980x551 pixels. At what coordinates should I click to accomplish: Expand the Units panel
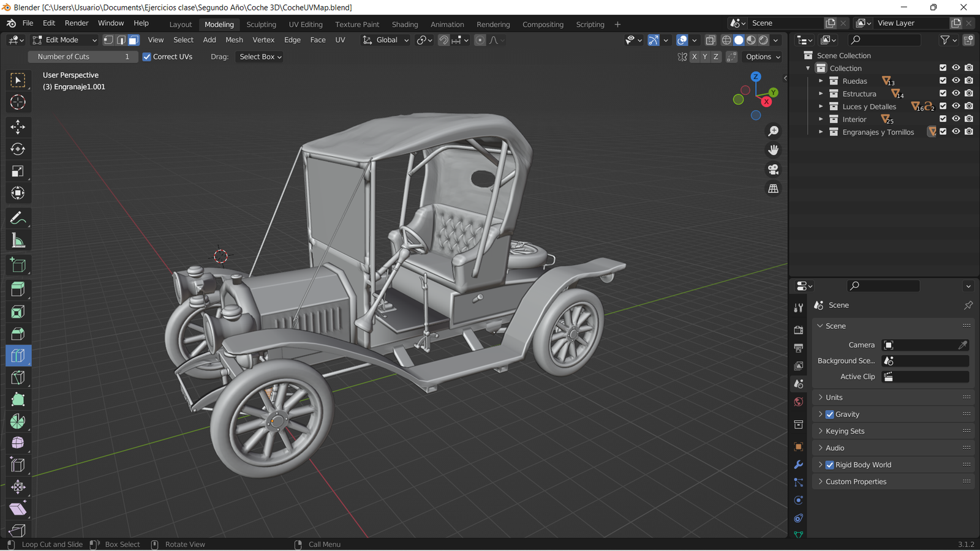tap(834, 397)
